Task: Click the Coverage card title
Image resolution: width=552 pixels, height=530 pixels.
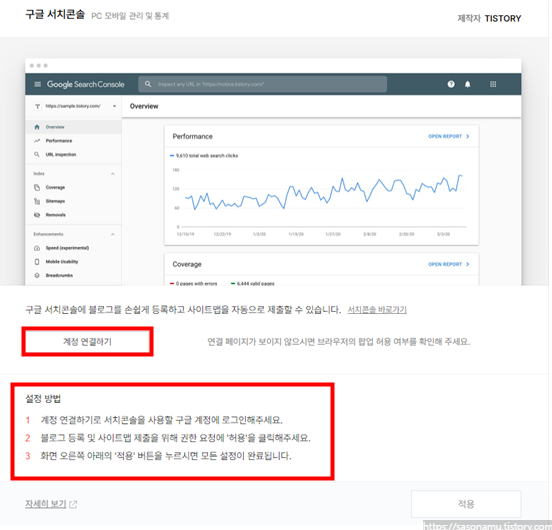Action: 187,264
